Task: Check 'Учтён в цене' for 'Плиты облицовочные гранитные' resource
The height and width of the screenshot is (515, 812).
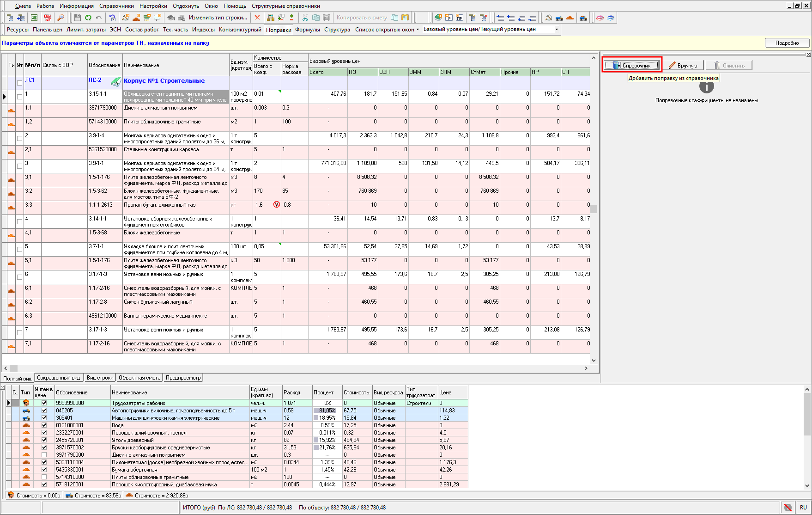Action: (x=44, y=477)
